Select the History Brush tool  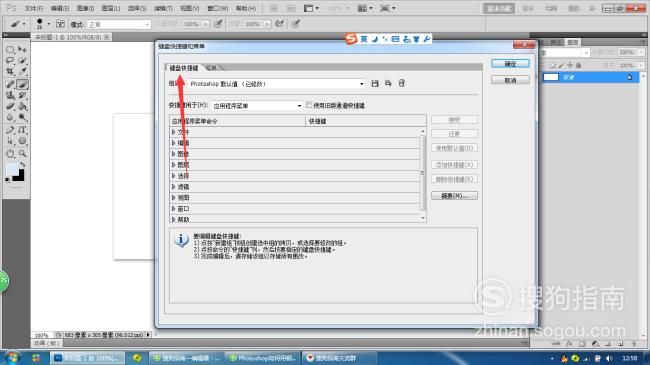click(22, 95)
